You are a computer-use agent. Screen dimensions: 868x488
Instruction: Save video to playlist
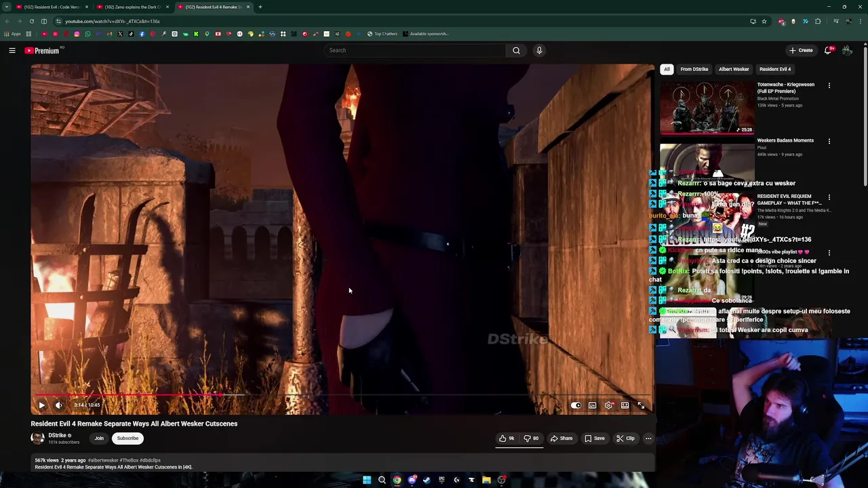[x=595, y=439]
